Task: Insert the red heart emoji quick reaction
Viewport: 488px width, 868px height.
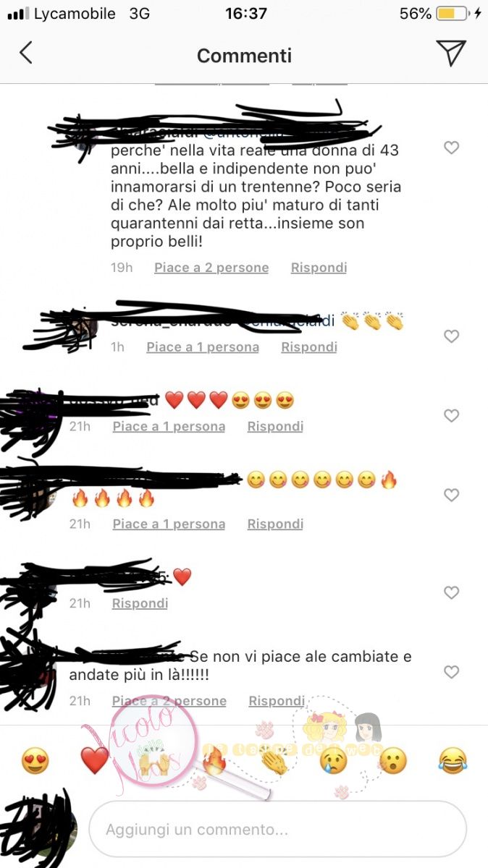Action: click(x=94, y=760)
